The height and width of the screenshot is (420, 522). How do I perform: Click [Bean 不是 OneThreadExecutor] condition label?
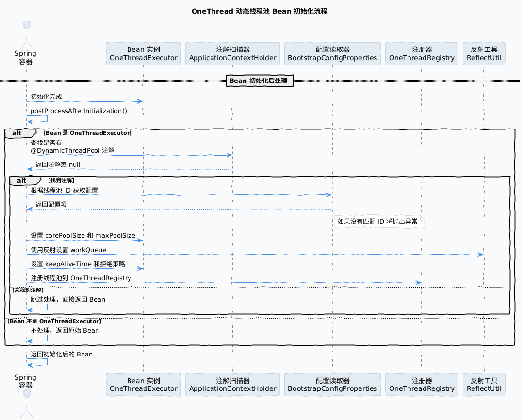tap(54, 321)
